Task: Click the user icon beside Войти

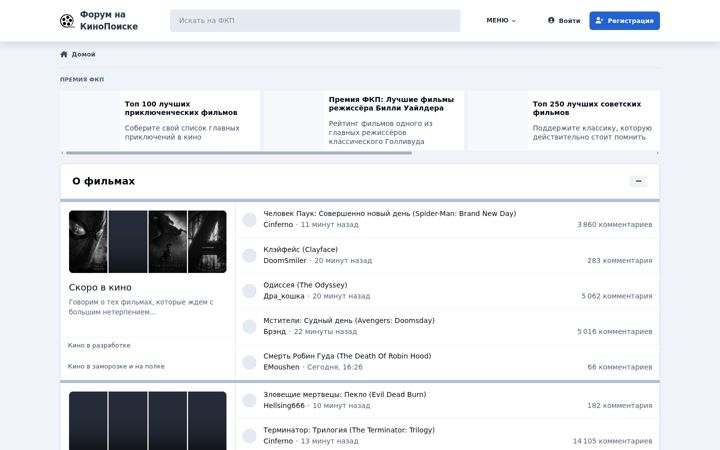Action: pos(551,20)
